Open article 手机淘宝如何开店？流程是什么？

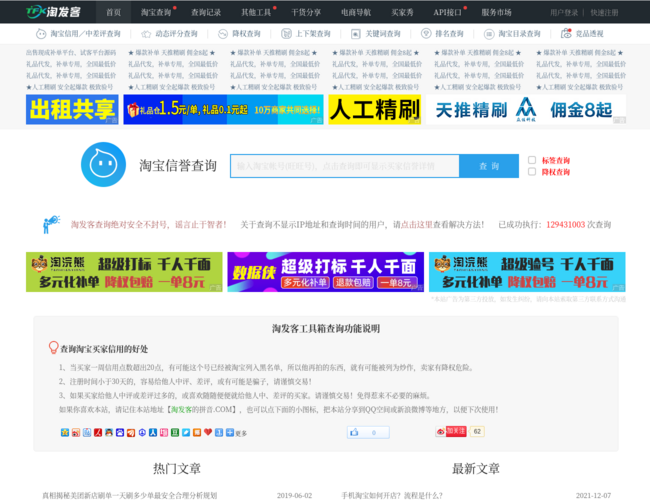coord(392,495)
